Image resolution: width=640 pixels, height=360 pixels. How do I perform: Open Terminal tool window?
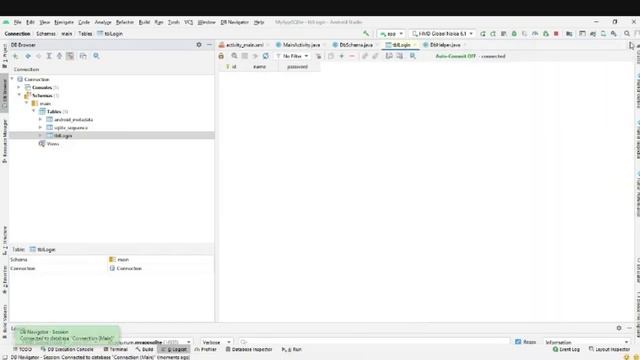[116, 349]
